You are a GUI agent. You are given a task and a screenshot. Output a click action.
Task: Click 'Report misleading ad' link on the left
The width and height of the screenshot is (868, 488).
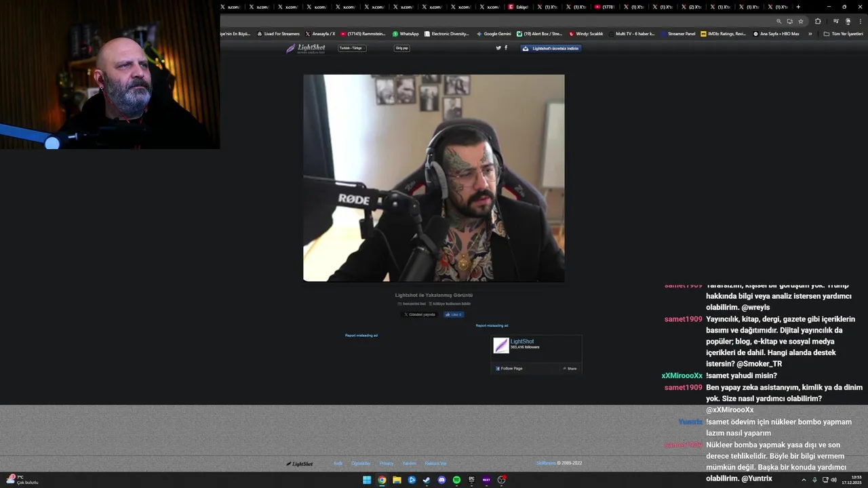(361, 335)
